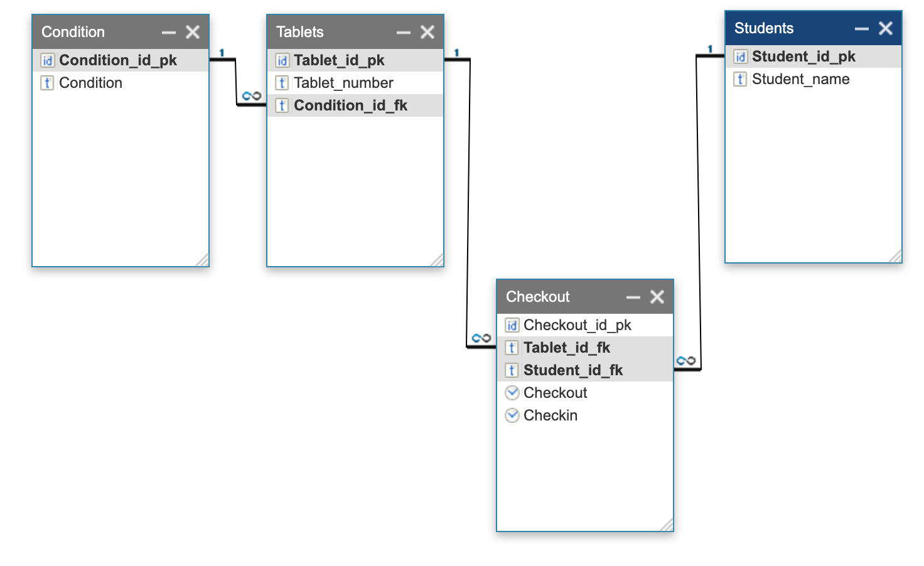Collapse the Tablets table box
The height and width of the screenshot is (566, 924).
coord(404,33)
